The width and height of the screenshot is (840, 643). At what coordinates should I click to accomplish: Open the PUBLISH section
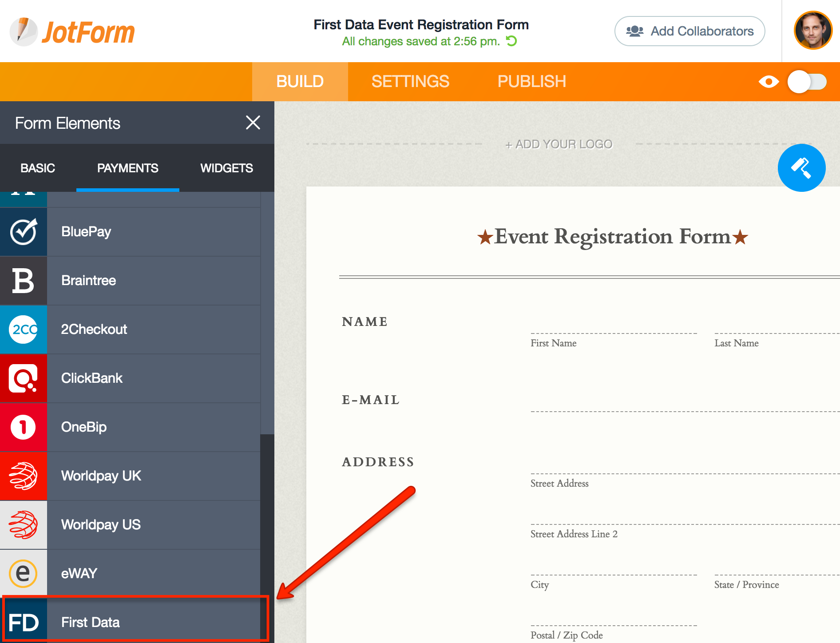(531, 82)
